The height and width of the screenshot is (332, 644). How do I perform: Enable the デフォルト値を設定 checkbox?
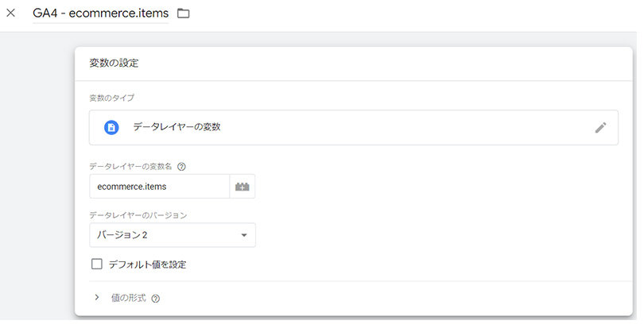coord(96,264)
